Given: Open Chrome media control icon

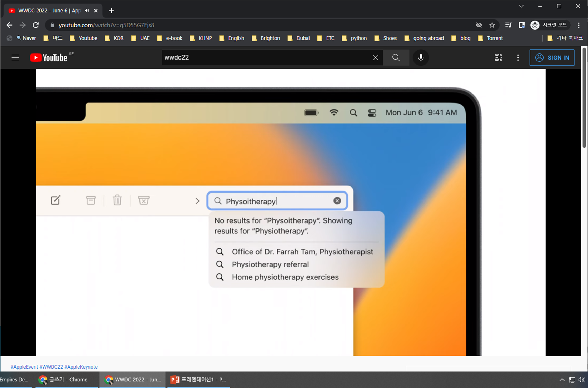Looking at the screenshot, I should click(508, 25).
